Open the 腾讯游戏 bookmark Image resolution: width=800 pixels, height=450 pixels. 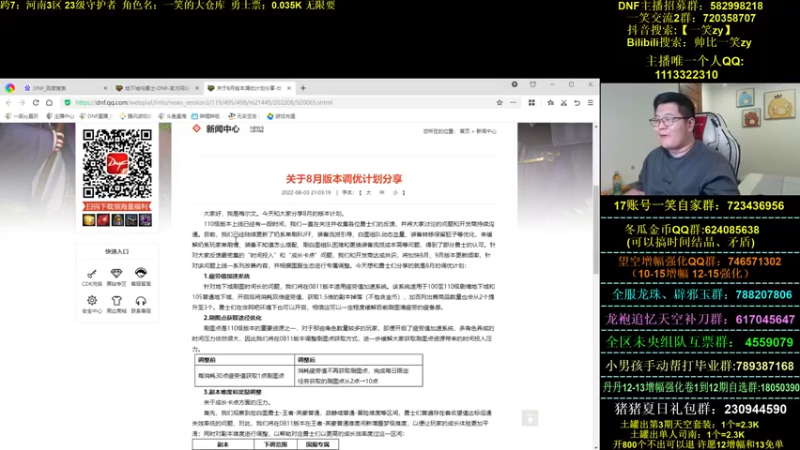coord(135,116)
